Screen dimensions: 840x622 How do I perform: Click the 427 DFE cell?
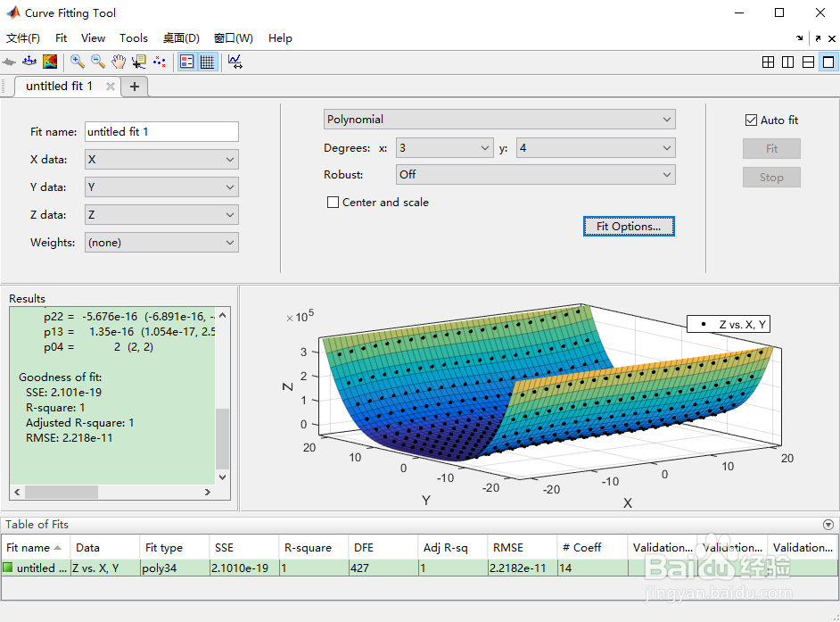pyautogui.click(x=383, y=568)
